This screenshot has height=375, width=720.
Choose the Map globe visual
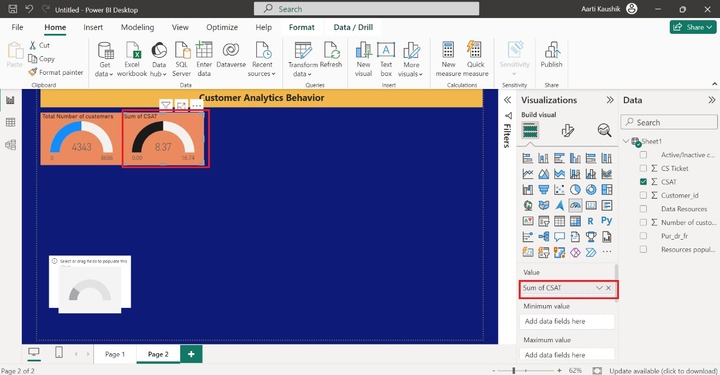click(x=528, y=205)
